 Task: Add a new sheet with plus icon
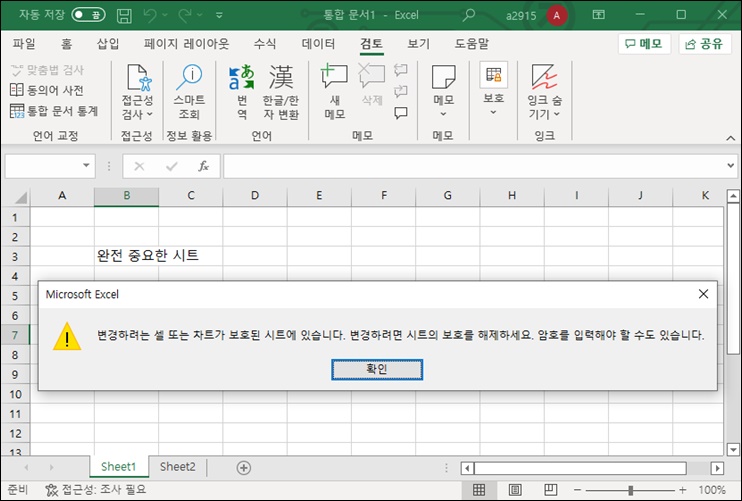click(x=244, y=468)
